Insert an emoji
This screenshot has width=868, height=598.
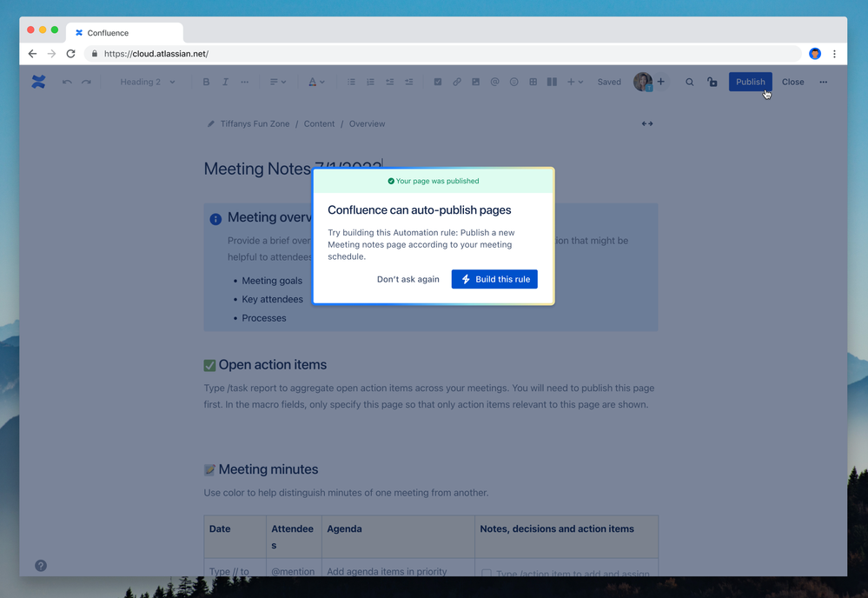(x=514, y=82)
